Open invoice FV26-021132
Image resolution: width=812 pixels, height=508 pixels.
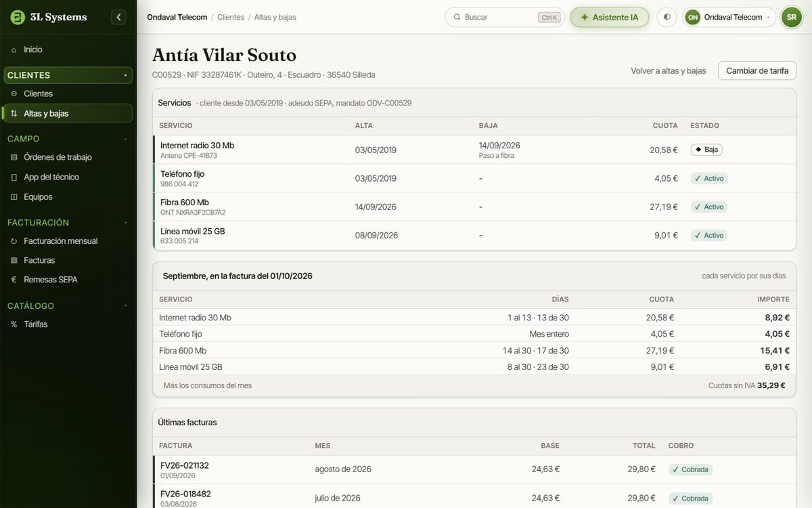(x=184, y=465)
